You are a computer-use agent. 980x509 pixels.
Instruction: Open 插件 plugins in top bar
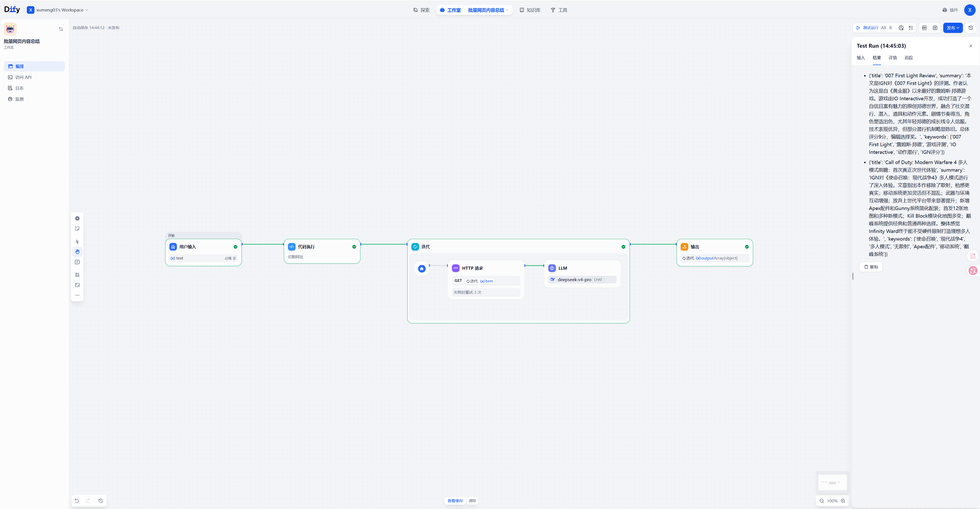(950, 10)
